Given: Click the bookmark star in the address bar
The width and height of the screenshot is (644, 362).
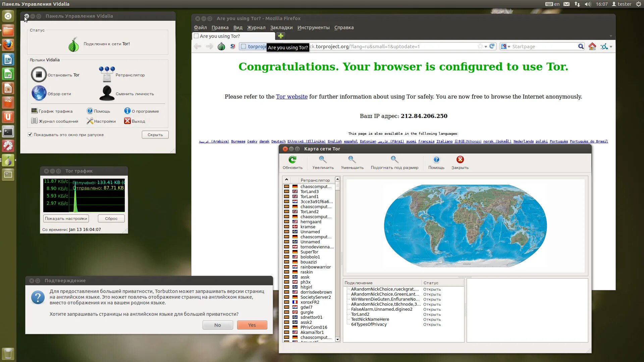Looking at the screenshot, I should coord(480,47).
